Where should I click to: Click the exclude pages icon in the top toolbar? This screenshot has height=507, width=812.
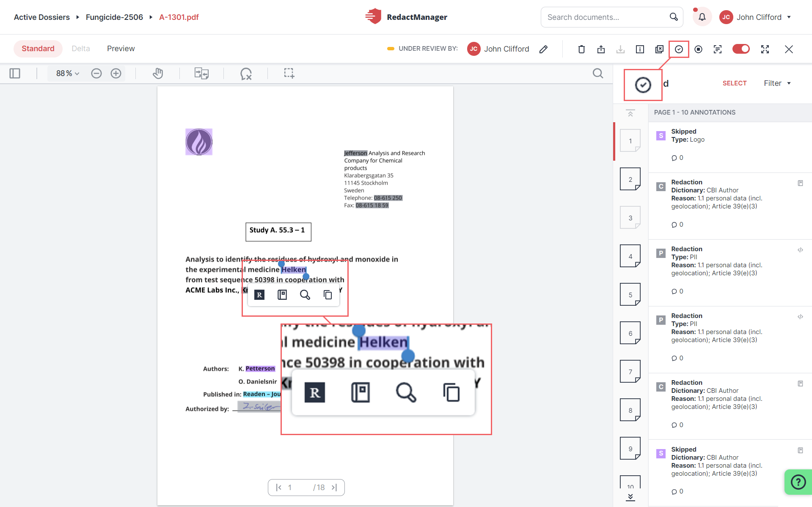[x=659, y=49]
